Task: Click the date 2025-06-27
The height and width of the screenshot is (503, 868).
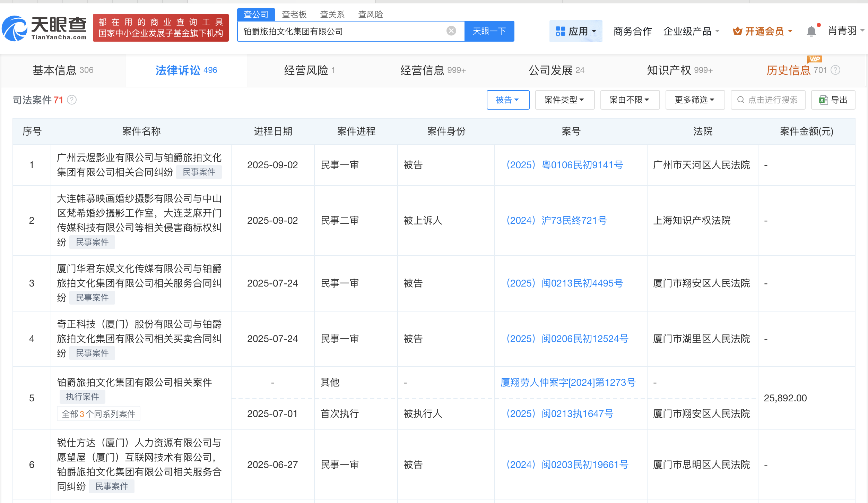Action: point(272,464)
